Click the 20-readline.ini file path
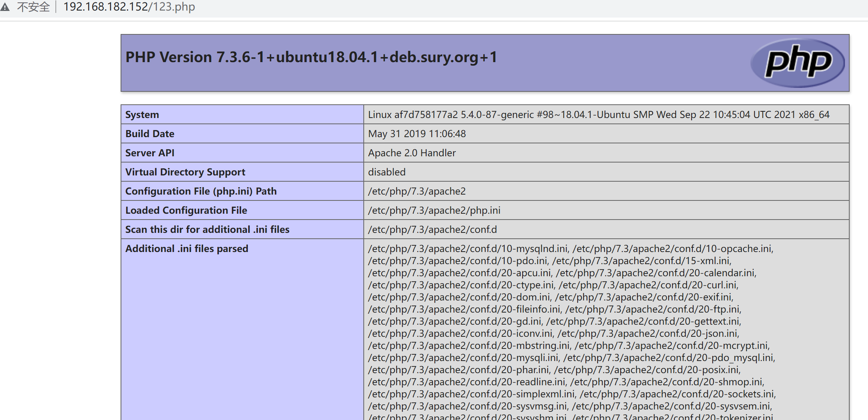 (x=467, y=382)
